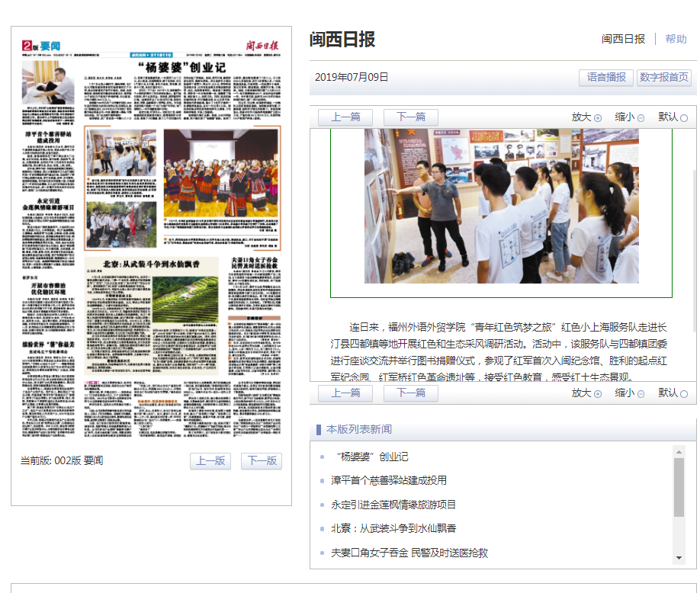Click the 放大 zoom-in icon in bottom toolbar
Image resolution: width=700 pixels, height=593 pixels.
598,393
